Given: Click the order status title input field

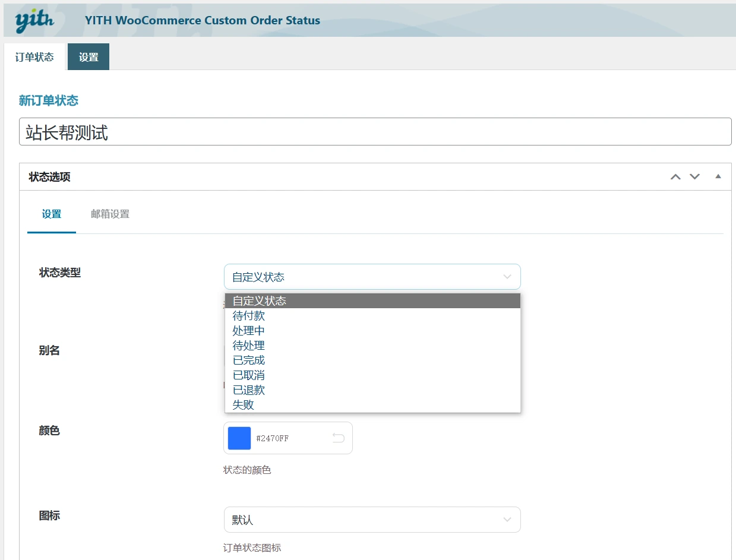Looking at the screenshot, I should [x=375, y=132].
